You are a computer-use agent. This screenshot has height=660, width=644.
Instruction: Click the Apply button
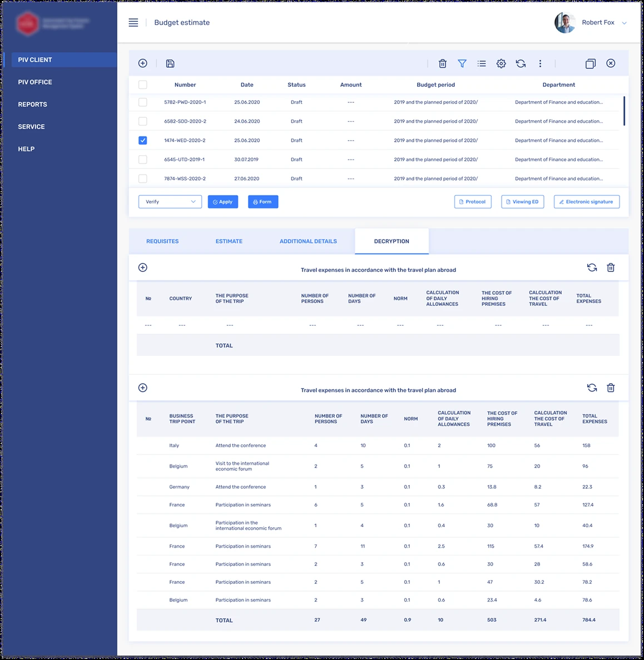222,202
